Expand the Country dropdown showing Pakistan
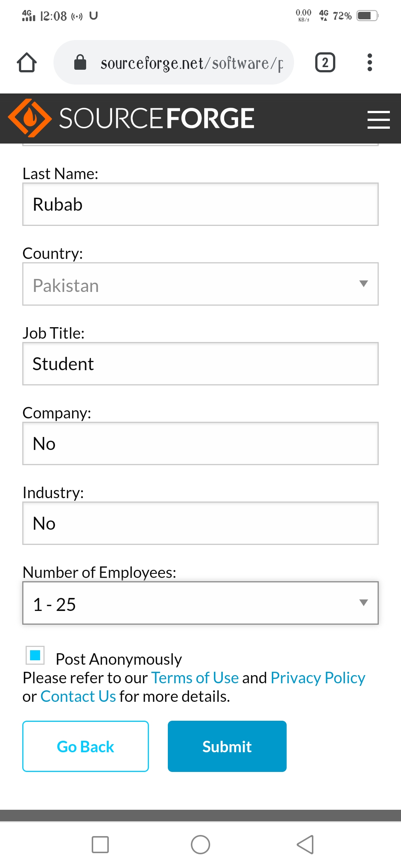401x868 pixels. click(x=200, y=284)
